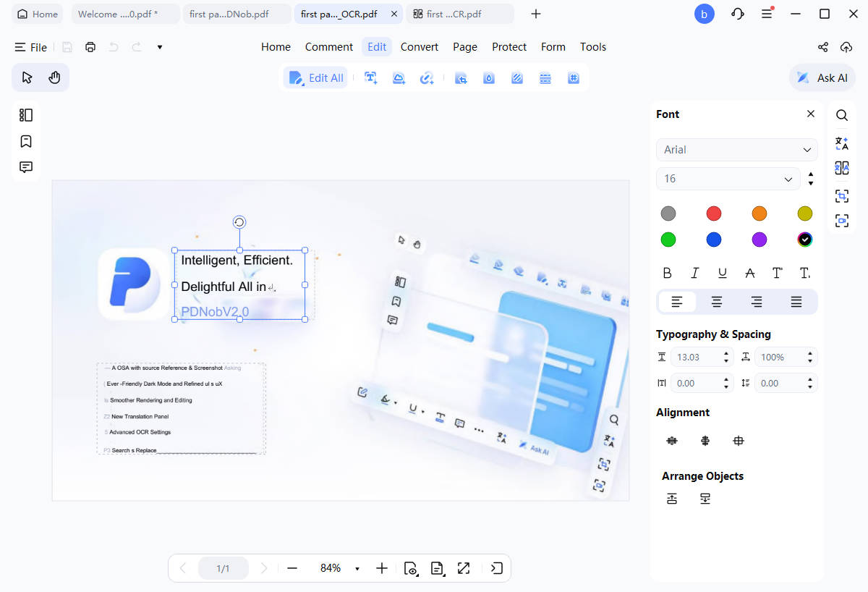868x592 pixels.
Task: Align text center
Action: tap(717, 302)
